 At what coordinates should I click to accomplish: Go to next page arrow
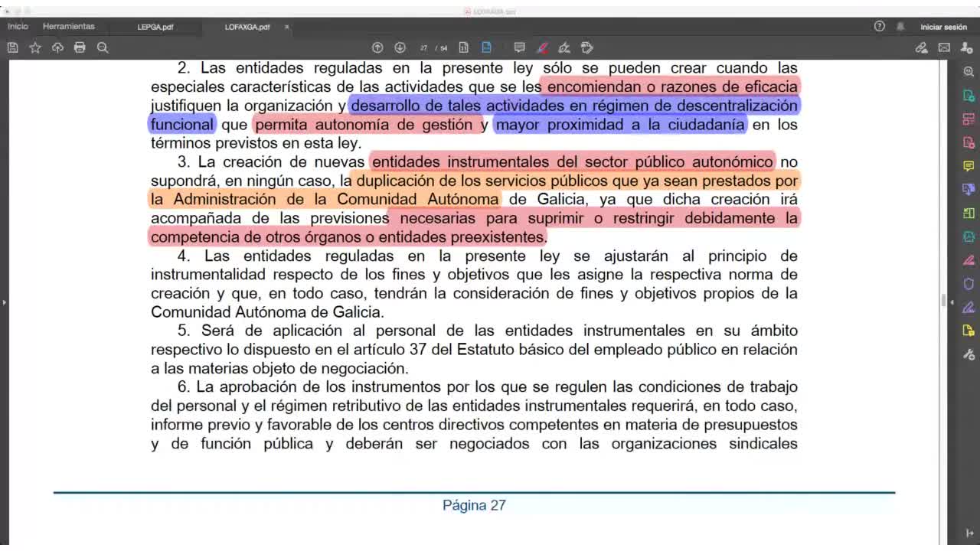[400, 47]
